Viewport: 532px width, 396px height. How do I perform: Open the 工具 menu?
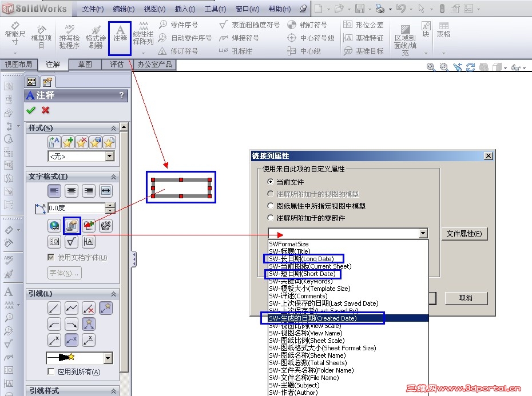tap(215, 9)
